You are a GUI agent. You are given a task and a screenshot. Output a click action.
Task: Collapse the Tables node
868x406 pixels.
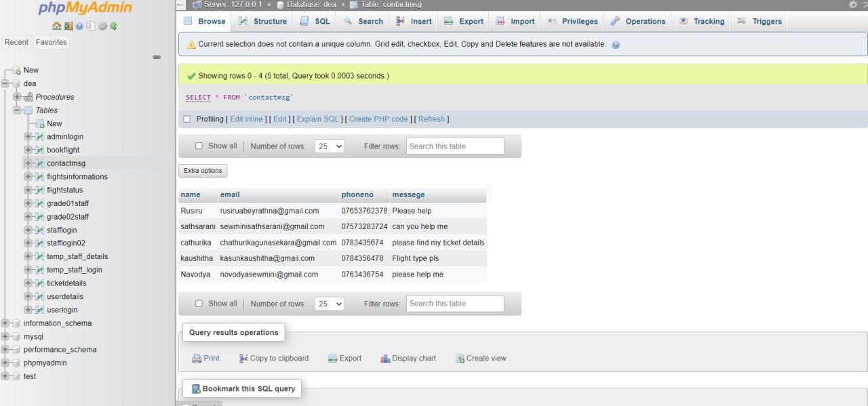(x=17, y=110)
